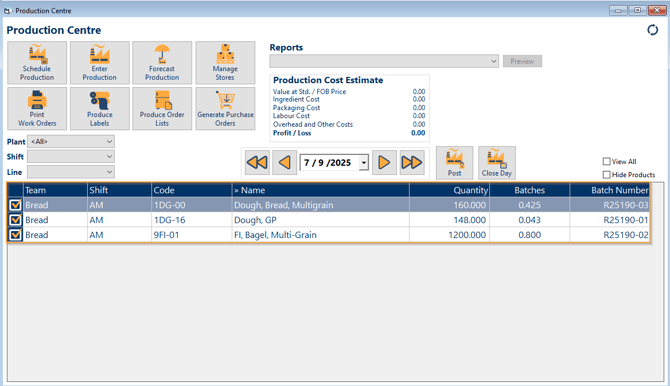Select code cell 9FI-01
The image size is (670, 386).
(192, 235)
